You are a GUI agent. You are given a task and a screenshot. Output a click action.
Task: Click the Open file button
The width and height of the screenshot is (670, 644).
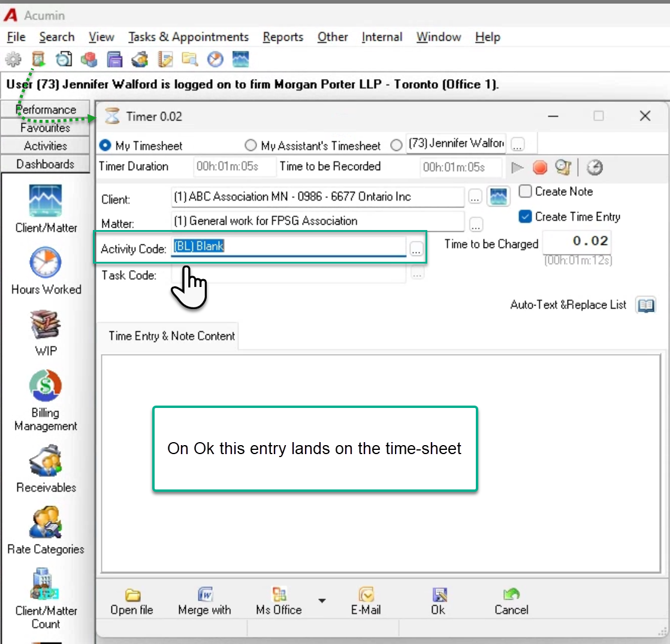[132, 601]
